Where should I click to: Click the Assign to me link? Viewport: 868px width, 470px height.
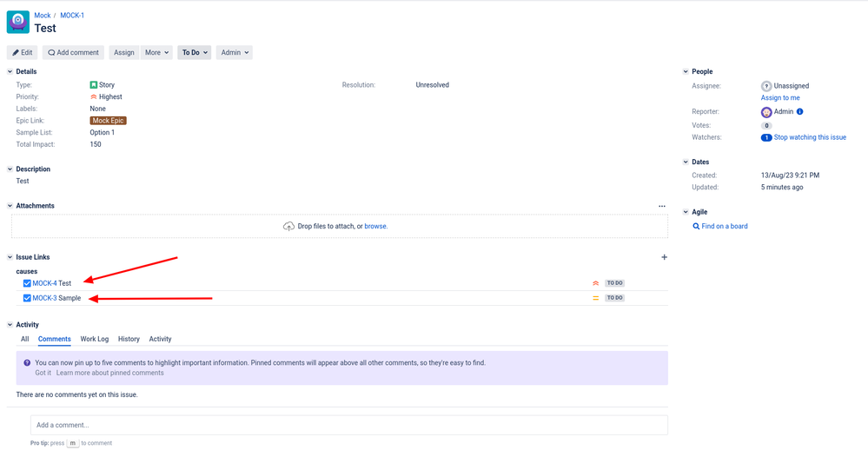780,98
